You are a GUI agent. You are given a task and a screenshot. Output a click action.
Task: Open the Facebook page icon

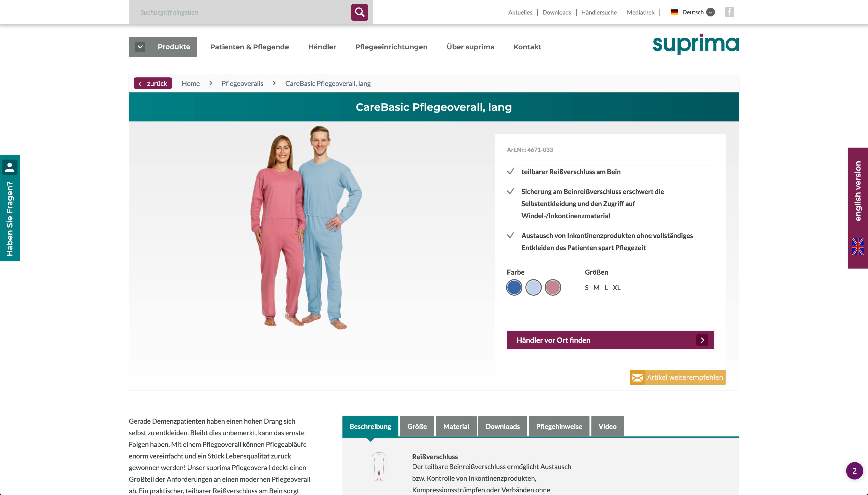[729, 12]
